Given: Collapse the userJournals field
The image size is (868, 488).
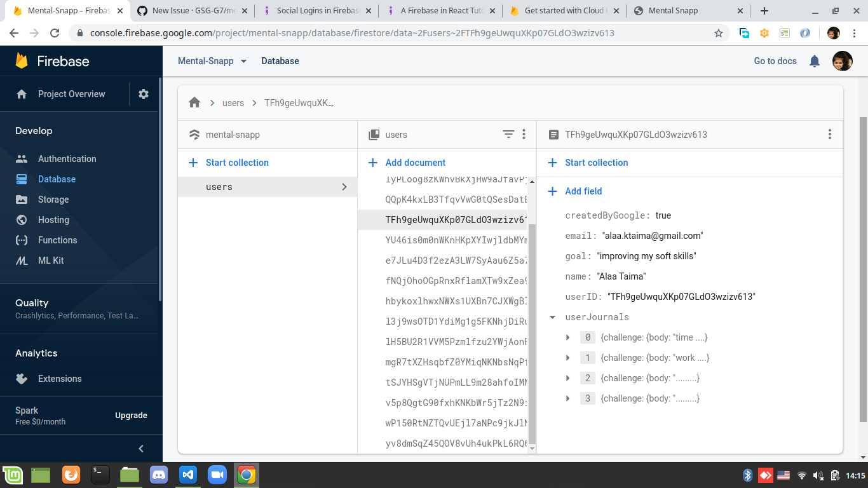Looking at the screenshot, I should 552,317.
